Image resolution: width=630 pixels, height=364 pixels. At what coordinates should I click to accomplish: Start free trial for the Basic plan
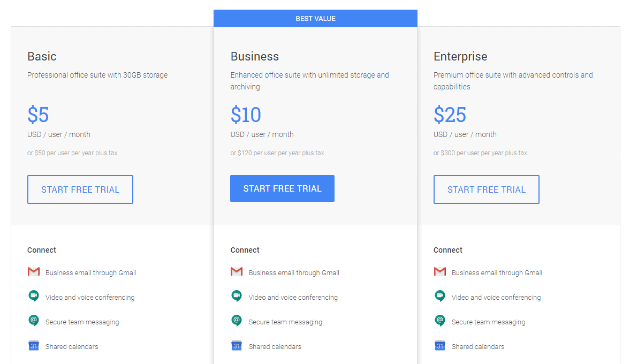80,189
